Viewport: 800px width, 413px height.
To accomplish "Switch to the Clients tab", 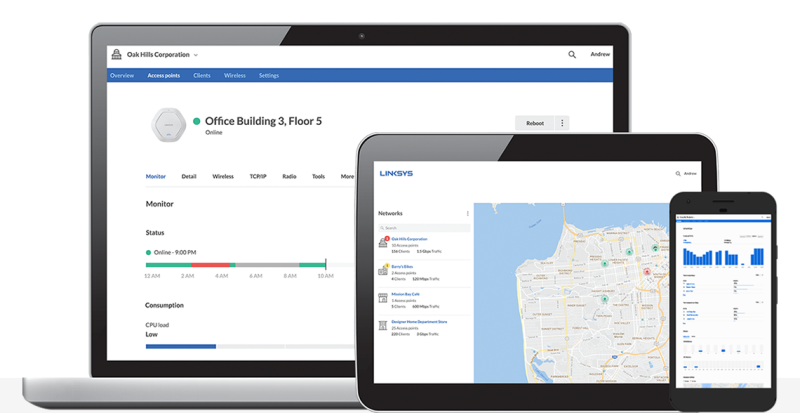I will (x=202, y=76).
